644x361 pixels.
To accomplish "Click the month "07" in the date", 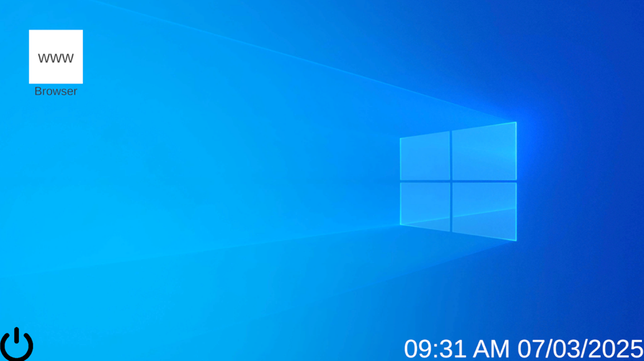I will [532, 349].
